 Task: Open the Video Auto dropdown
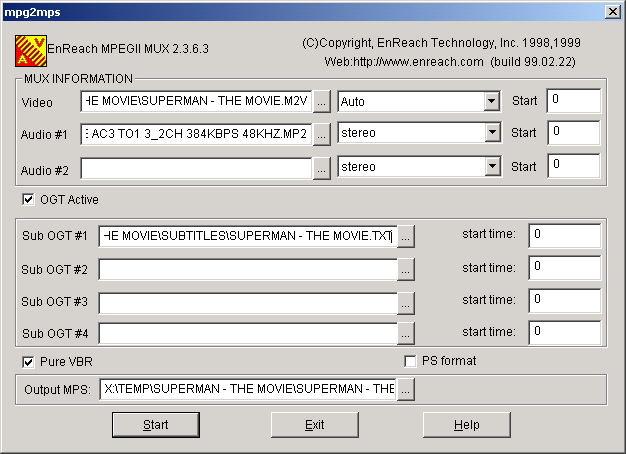tap(491, 101)
